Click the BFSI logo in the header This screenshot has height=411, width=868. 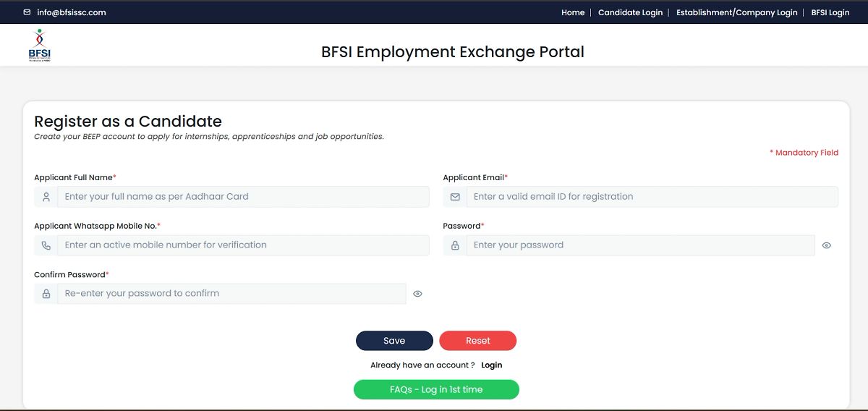tap(40, 46)
